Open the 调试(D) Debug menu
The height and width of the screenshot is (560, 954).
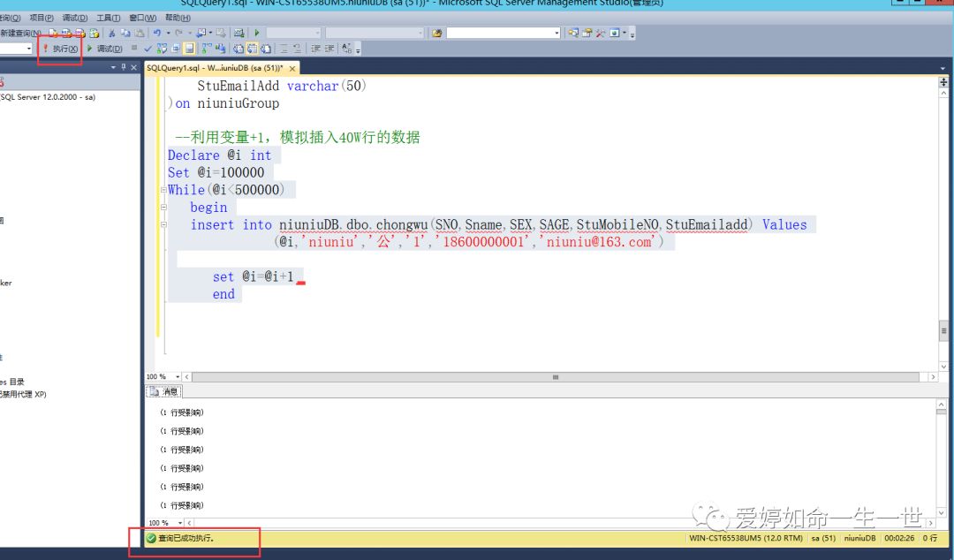pos(75,19)
